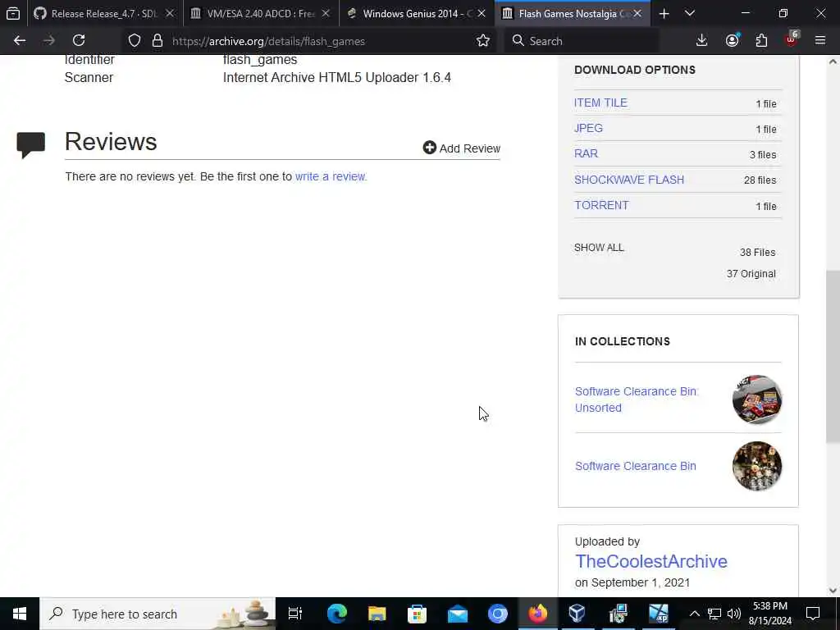Open Microsoft Store from taskbar
840x630 pixels.
point(418,614)
